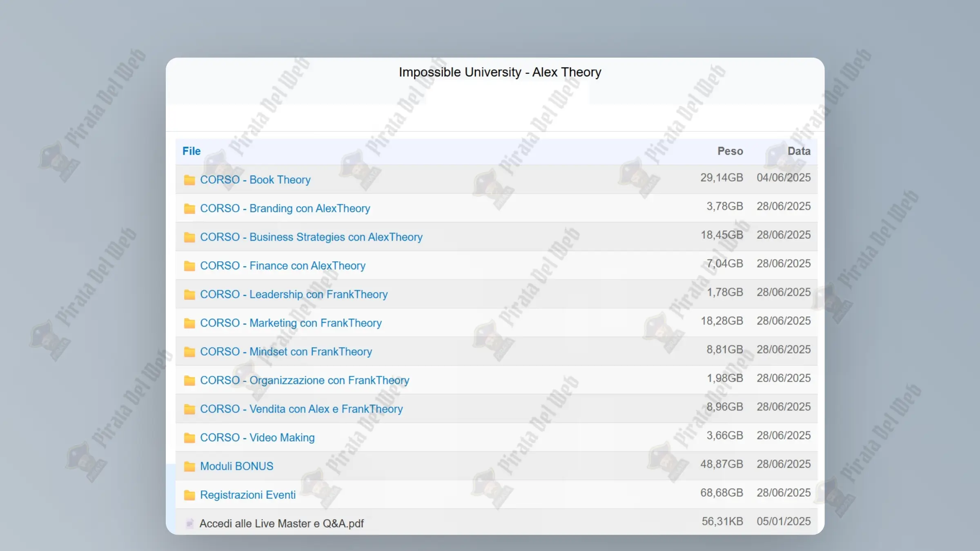Click the 48,87GB size value
The height and width of the screenshot is (551, 980).
[x=722, y=464]
